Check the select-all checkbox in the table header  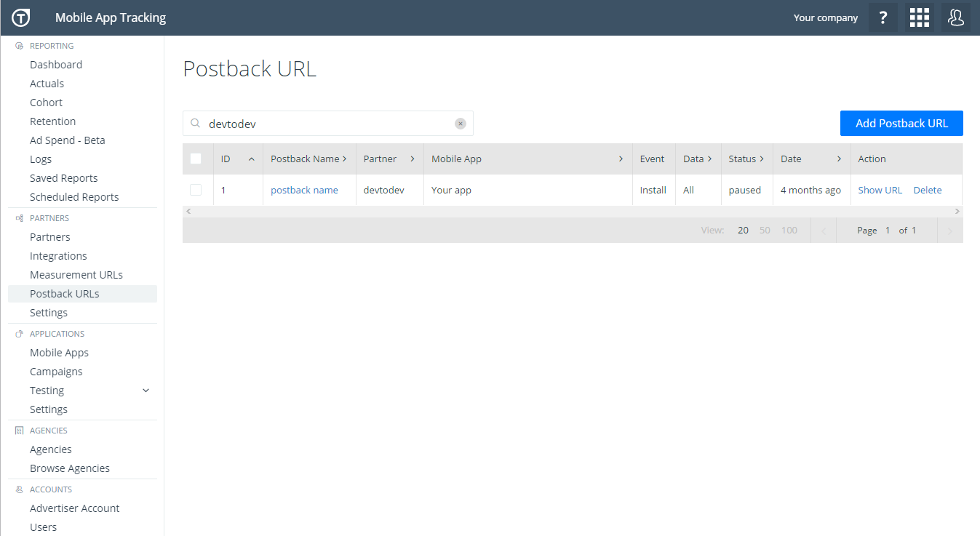[x=195, y=158]
